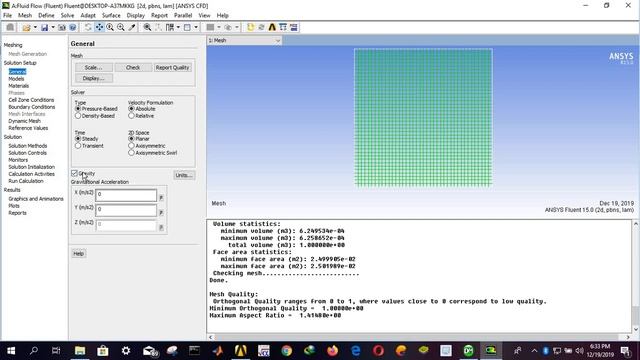The width and height of the screenshot is (640, 360).
Task: Open the Display menu
Action: 136,16
